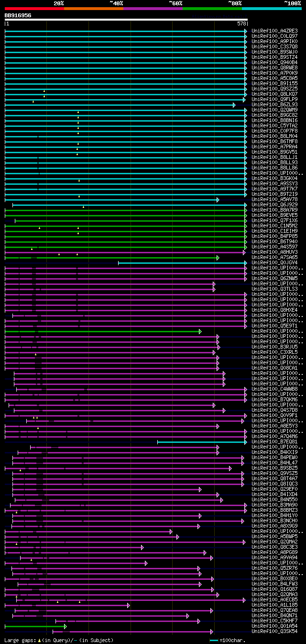Screen dimensions: 306x644
Task: Open the UniRef100_Q6ZNW5 entry
Action: pos(274,278)
